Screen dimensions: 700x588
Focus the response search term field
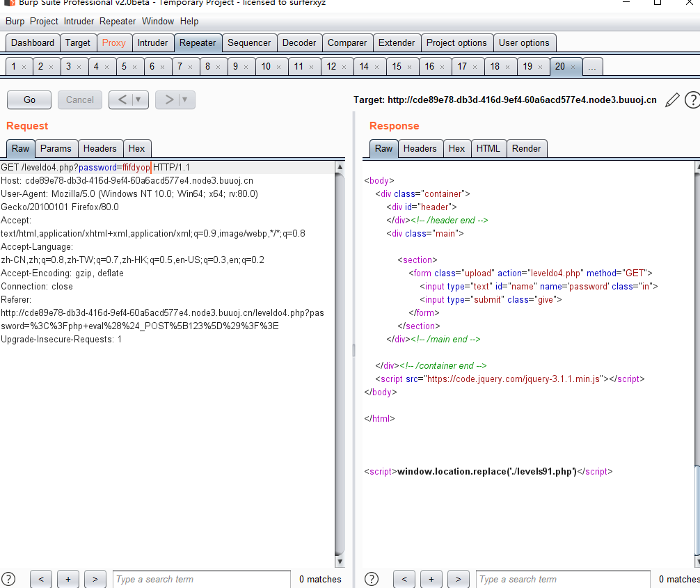(563, 579)
